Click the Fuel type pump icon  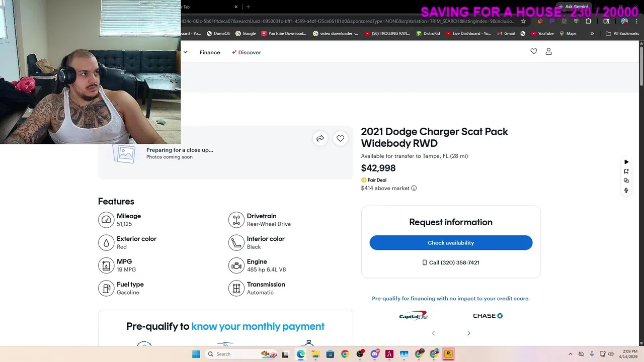[106, 288]
